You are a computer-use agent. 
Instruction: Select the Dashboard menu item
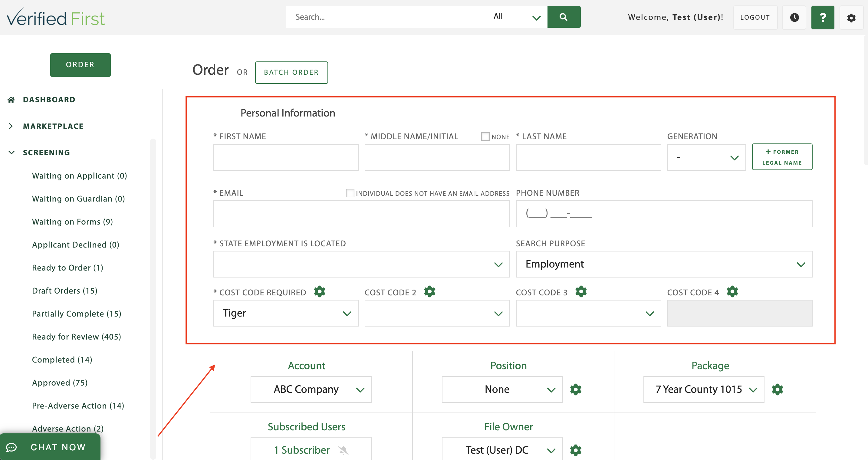[49, 99]
